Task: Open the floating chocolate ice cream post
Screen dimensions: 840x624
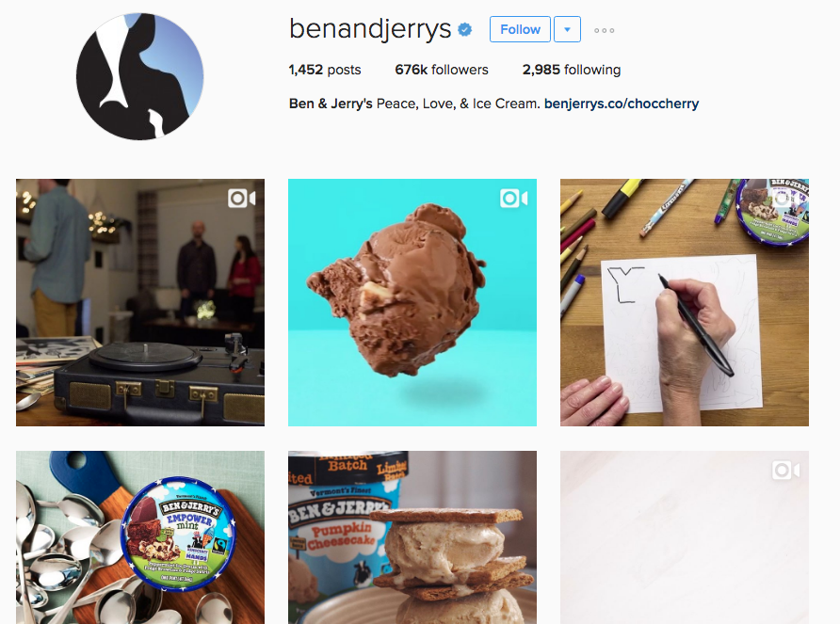Action: 412,303
